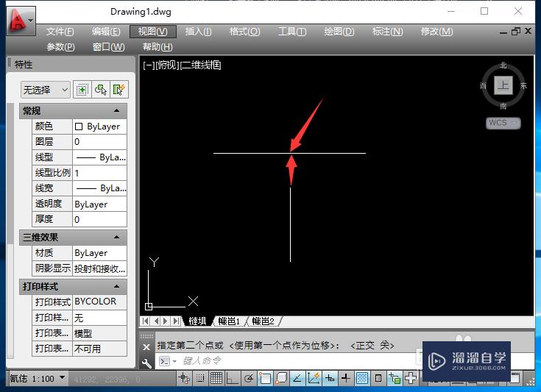Toggle 3D Object Snap in status bar
The image size is (541, 392).
click(281, 379)
